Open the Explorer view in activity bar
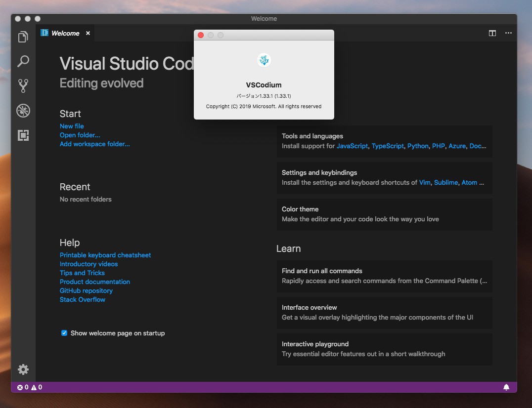Image resolution: width=532 pixels, height=408 pixels. tap(23, 37)
